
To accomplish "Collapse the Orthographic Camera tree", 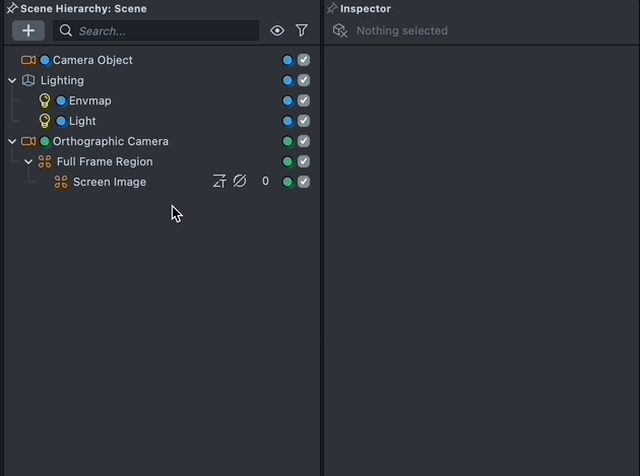I will [x=12, y=141].
